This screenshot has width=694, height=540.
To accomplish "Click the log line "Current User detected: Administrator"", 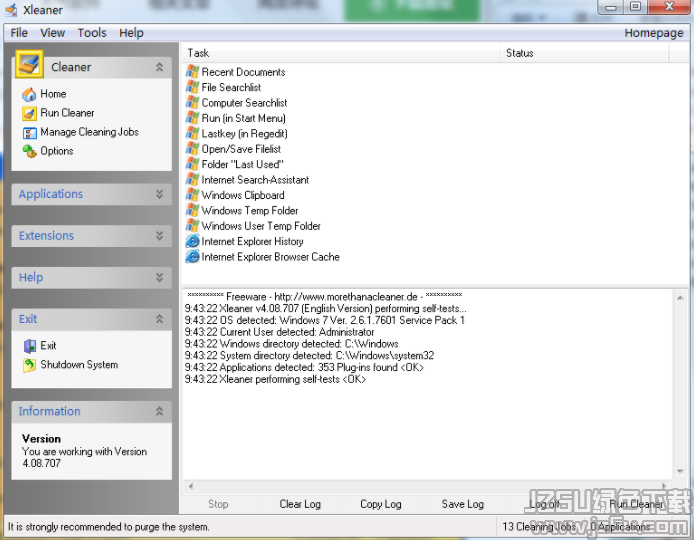I will (x=279, y=332).
